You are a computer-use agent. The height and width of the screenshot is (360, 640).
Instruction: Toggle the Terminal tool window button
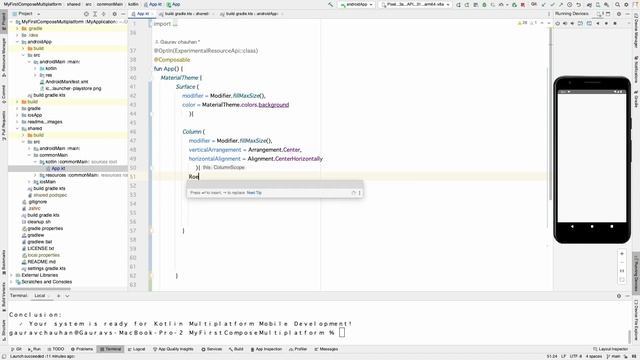(110, 349)
